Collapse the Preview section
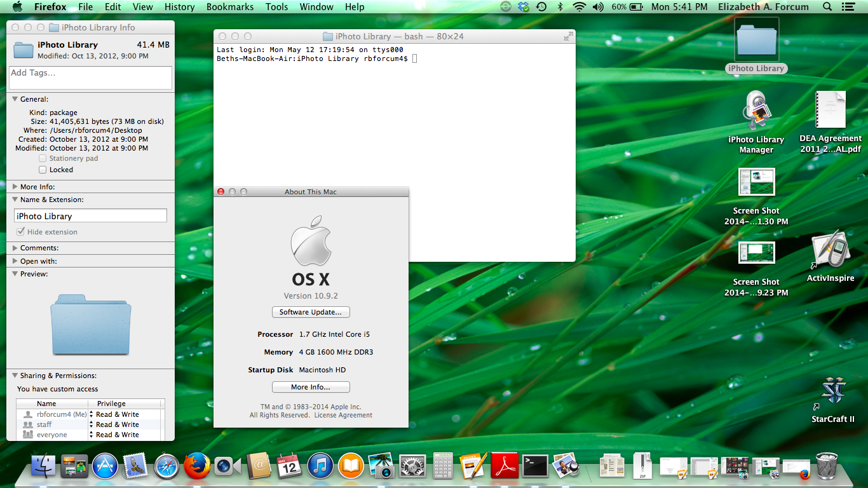 coord(15,274)
